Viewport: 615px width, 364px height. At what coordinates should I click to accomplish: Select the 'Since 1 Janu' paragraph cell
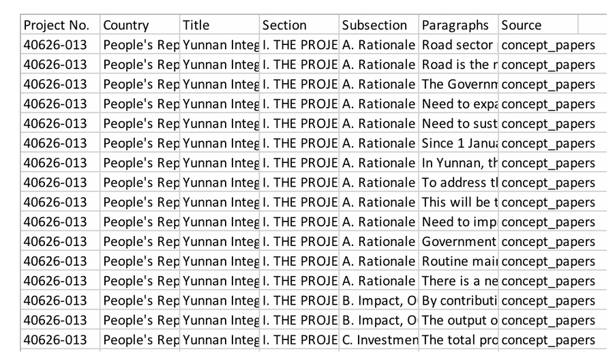click(458, 142)
